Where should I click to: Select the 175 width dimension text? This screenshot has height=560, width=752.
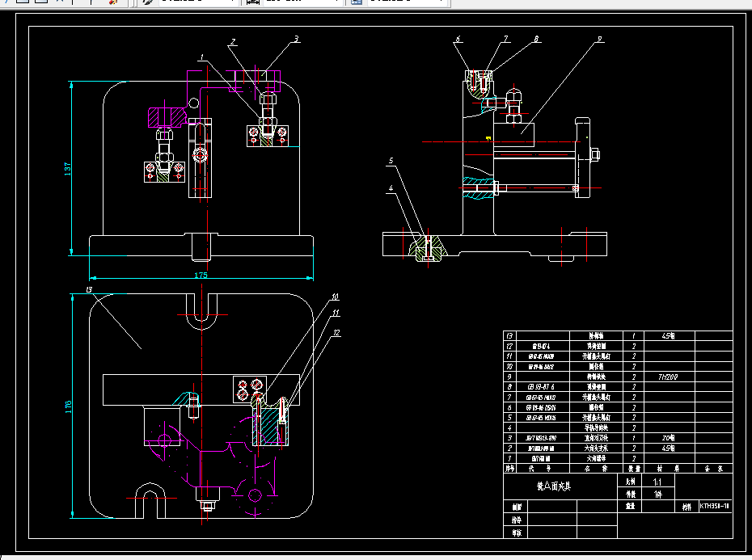click(x=201, y=276)
